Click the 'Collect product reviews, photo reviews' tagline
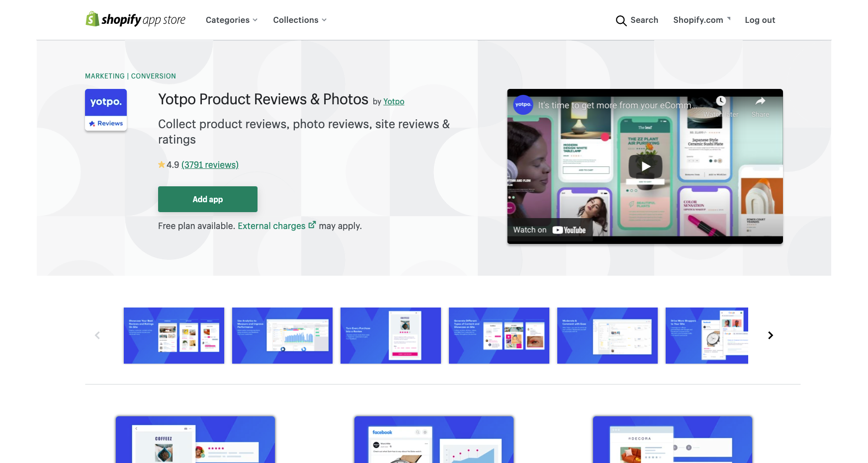The image size is (868, 463). pos(304,132)
